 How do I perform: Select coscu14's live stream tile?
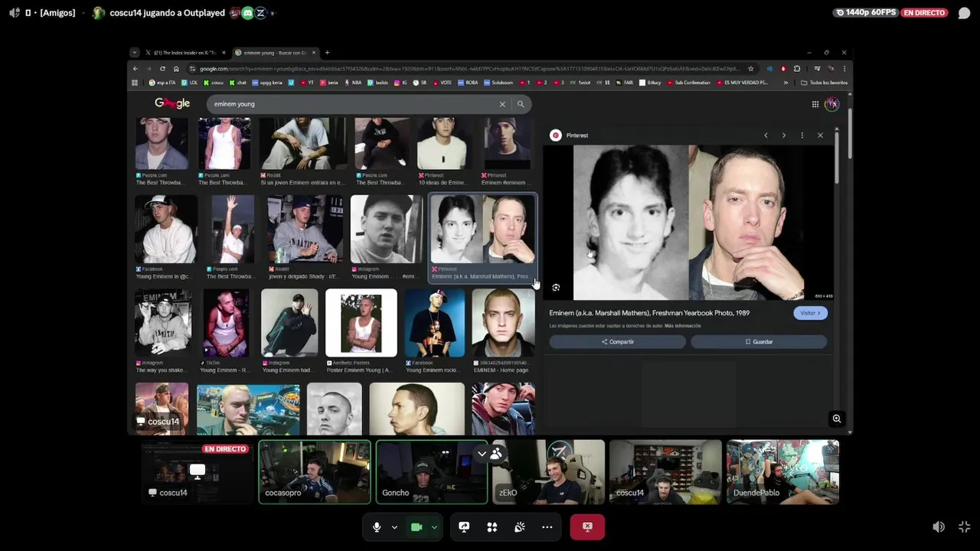[198, 472]
